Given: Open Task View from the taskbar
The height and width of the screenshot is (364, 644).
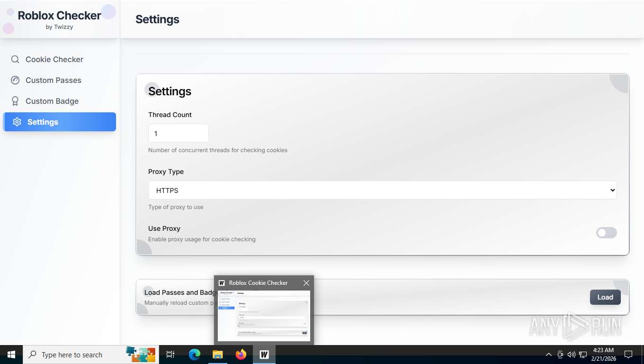Looking at the screenshot, I should pos(170,355).
